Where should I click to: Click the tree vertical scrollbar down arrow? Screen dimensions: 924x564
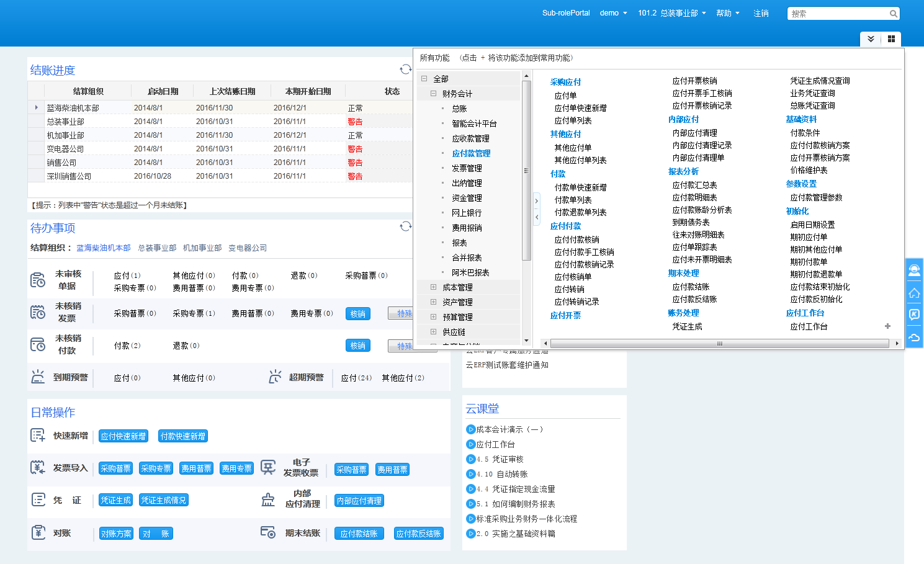coord(526,340)
